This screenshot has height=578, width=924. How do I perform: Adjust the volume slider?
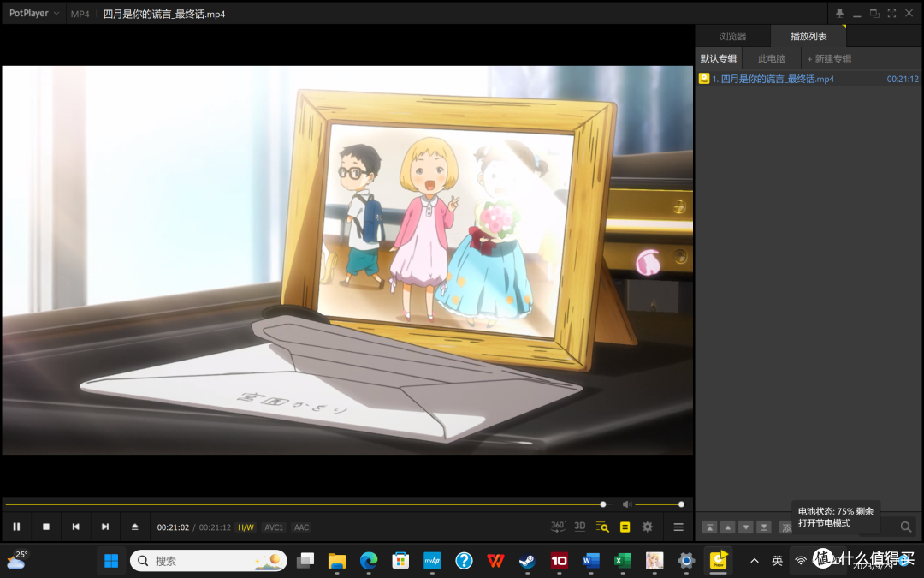(x=658, y=504)
